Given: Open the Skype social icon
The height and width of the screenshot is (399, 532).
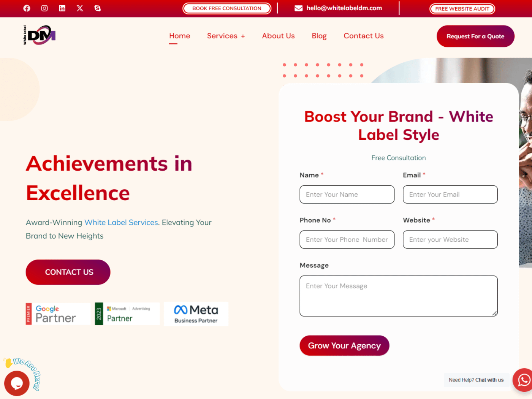Looking at the screenshot, I should click(x=98, y=8).
